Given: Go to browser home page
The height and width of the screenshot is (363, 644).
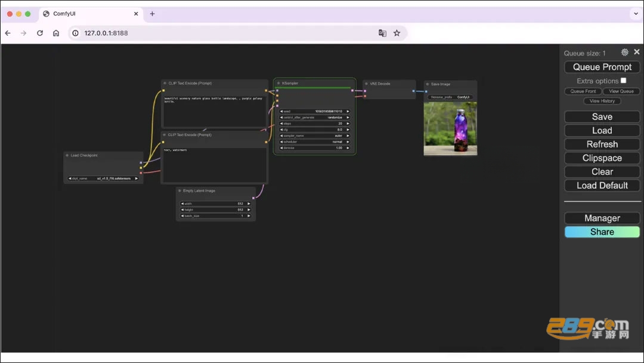Looking at the screenshot, I should click(x=56, y=33).
